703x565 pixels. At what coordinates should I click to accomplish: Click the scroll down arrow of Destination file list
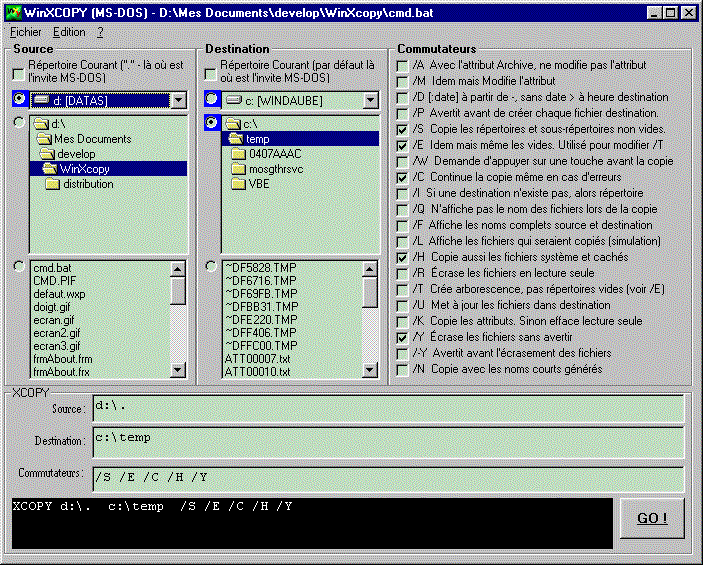coord(370,370)
